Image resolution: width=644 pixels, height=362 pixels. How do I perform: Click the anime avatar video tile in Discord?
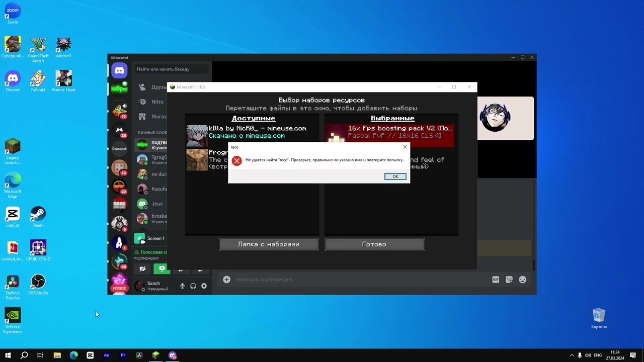(506, 118)
